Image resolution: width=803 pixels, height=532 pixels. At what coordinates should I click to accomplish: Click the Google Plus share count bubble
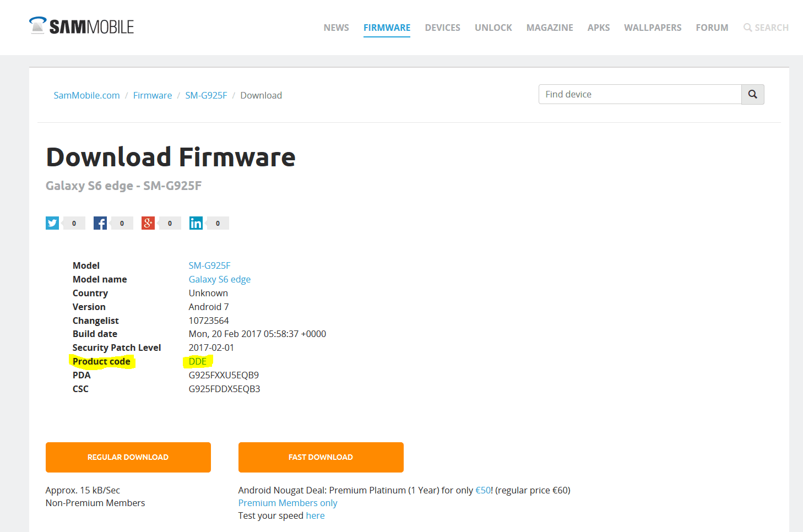[170, 223]
